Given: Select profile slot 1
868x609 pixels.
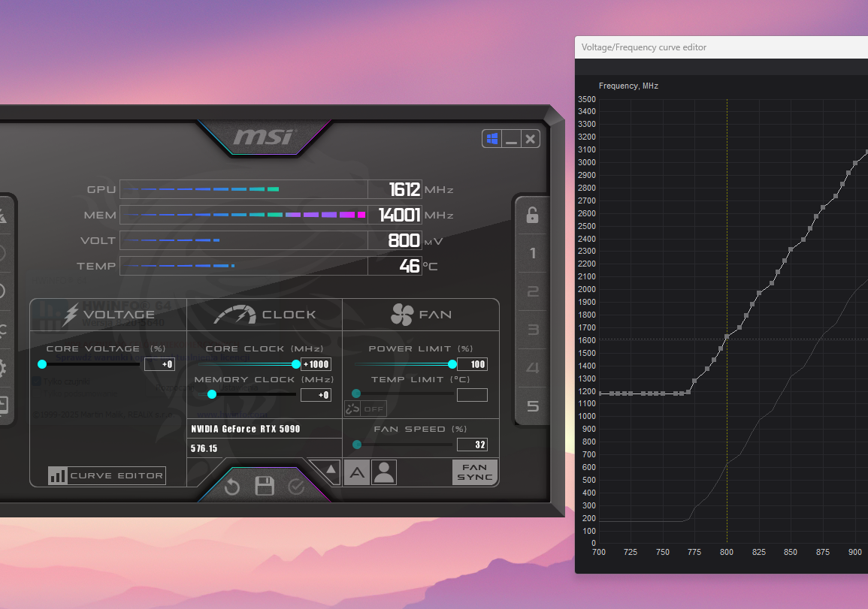Looking at the screenshot, I should point(532,253).
